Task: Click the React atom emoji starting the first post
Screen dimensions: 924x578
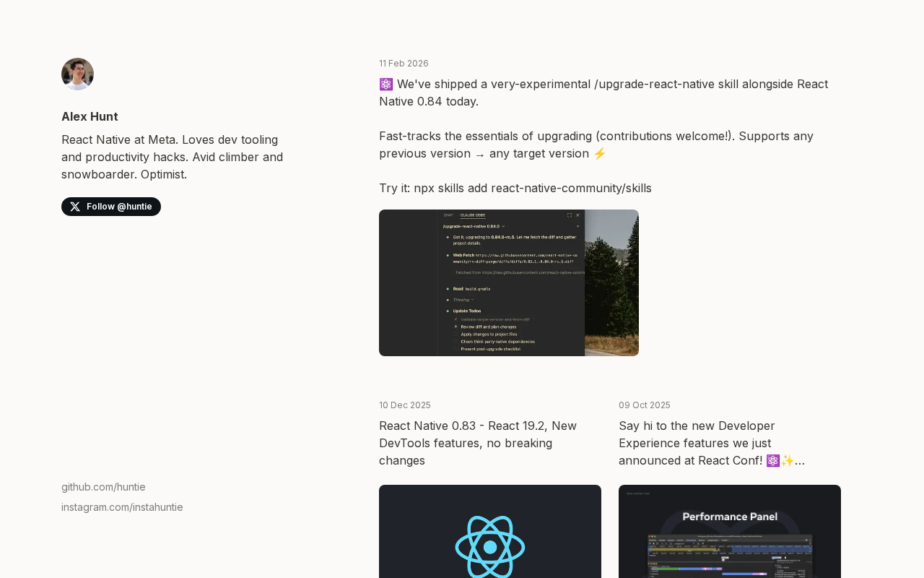Action: 386,84
